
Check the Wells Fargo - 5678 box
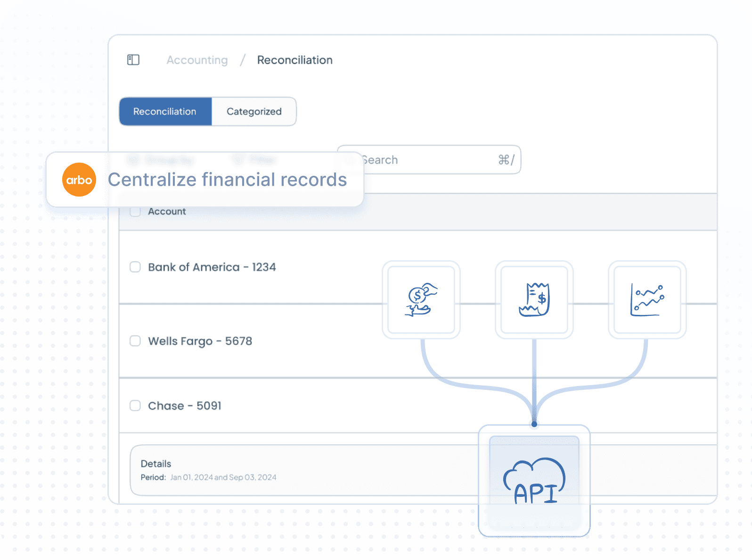point(135,341)
